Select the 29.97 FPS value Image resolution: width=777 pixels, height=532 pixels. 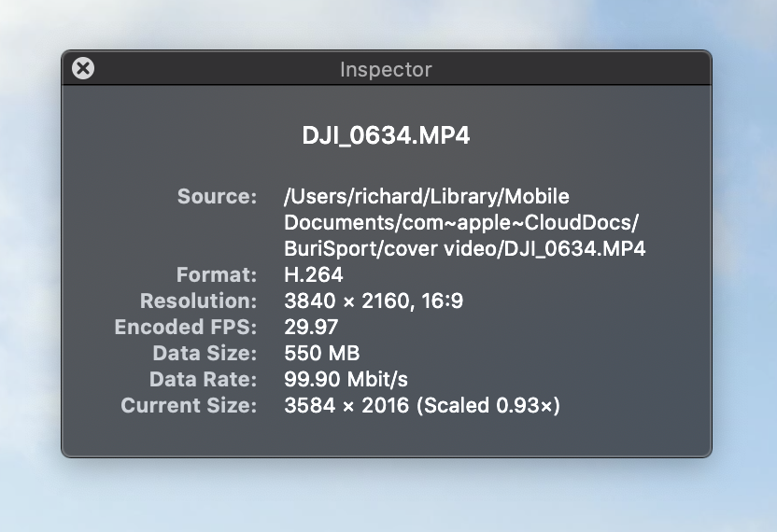click(x=311, y=327)
